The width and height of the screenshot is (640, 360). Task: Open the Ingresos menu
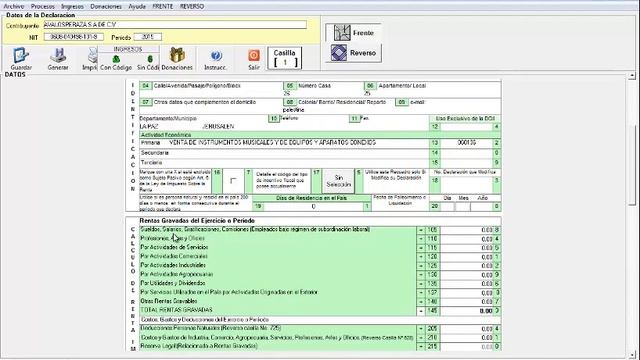72,7
